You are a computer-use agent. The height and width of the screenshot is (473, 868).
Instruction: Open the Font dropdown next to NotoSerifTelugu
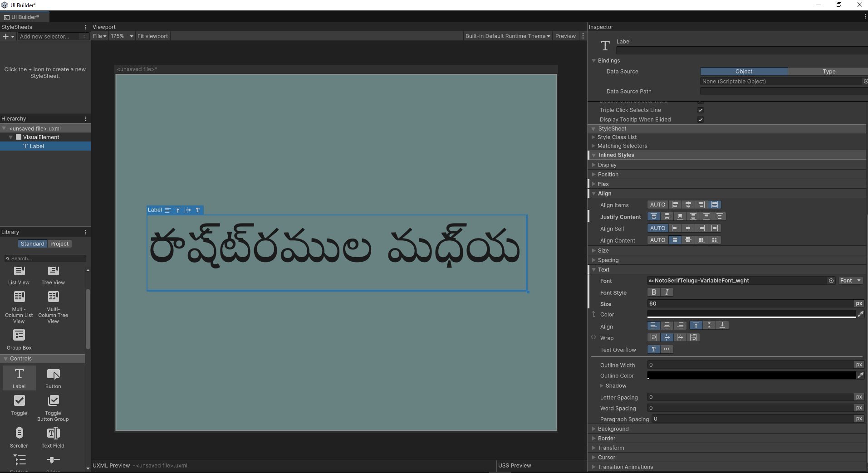pos(851,280)
